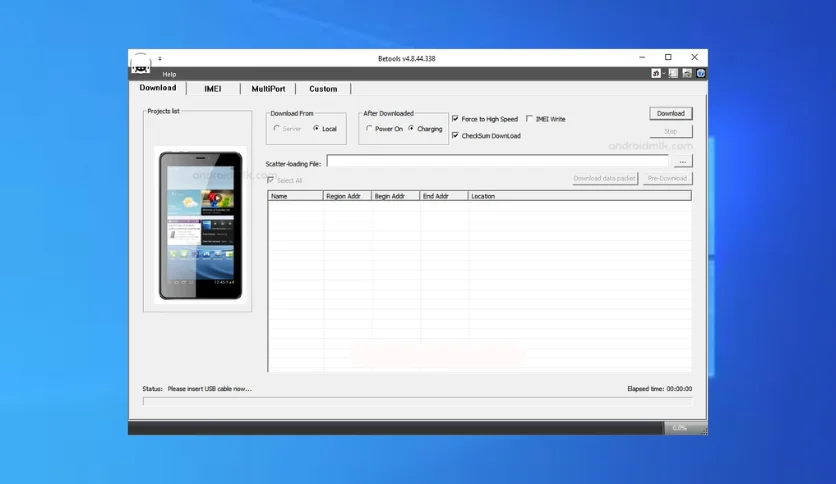Open the quick access toolbar dropdown arrow

pos(159,59)
